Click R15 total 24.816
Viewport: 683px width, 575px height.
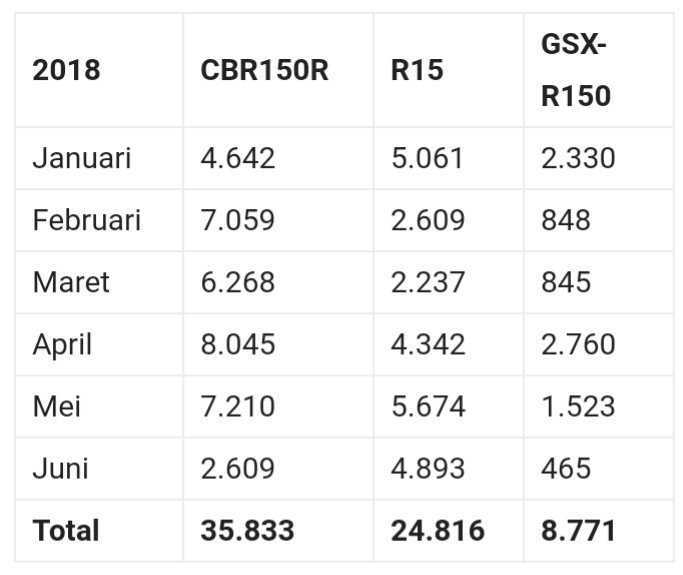[438, 530]
